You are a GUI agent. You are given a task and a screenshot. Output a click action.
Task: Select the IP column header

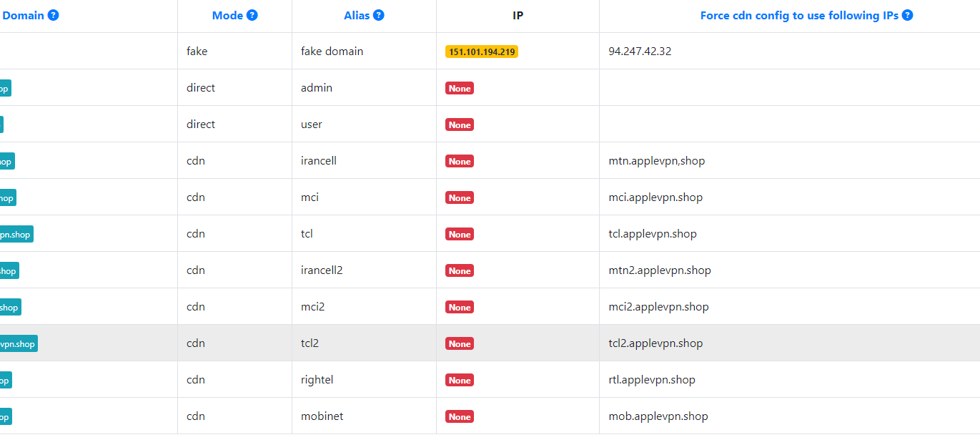pos(518,15)
